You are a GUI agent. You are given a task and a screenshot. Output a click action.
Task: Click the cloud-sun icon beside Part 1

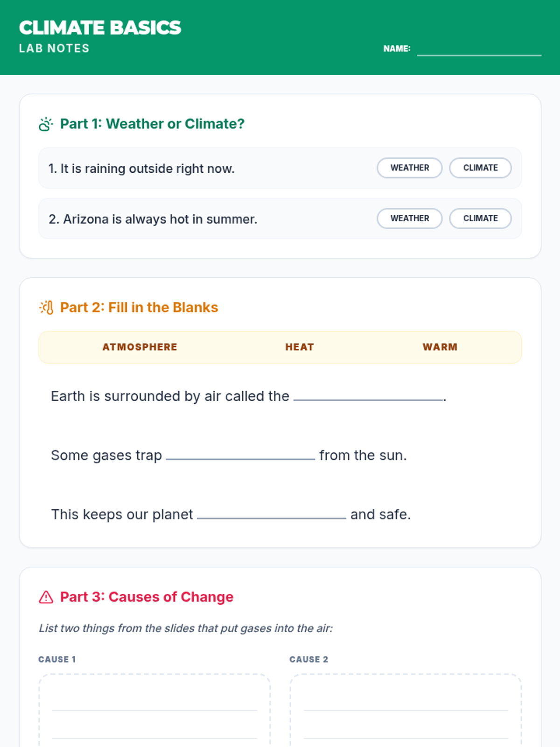pos(46,124)
